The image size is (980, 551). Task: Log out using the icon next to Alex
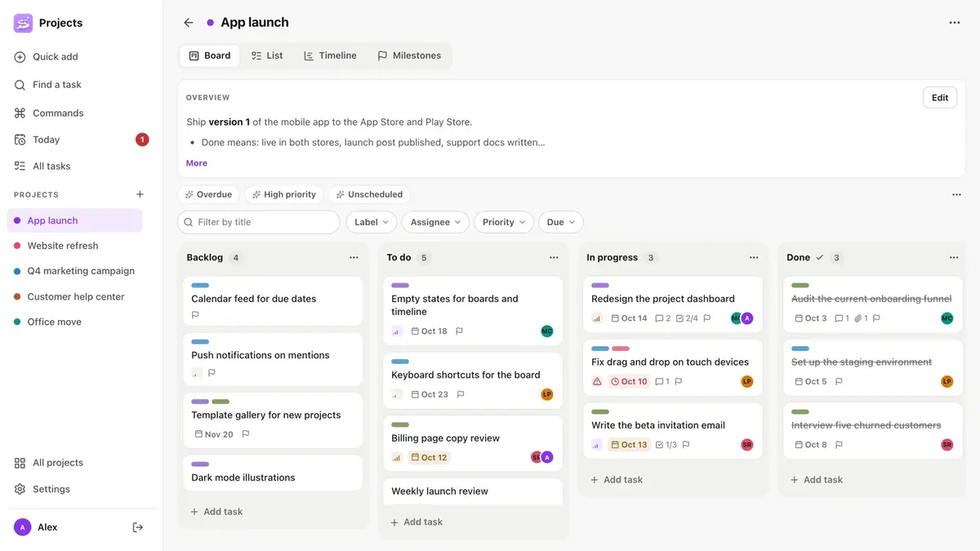138,527
